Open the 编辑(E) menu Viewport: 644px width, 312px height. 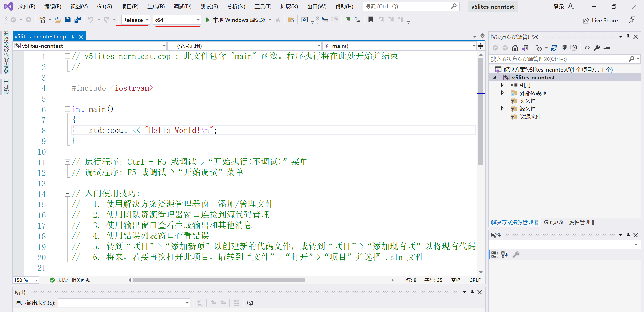pyautogui.click(x=53, y=7)
